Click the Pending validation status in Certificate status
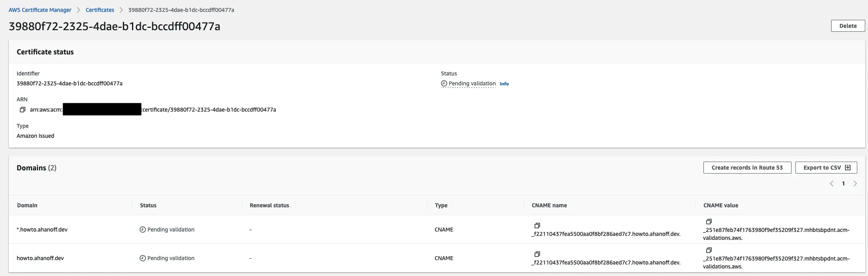This screenshot has height=276, width=868. coord(471,84)
